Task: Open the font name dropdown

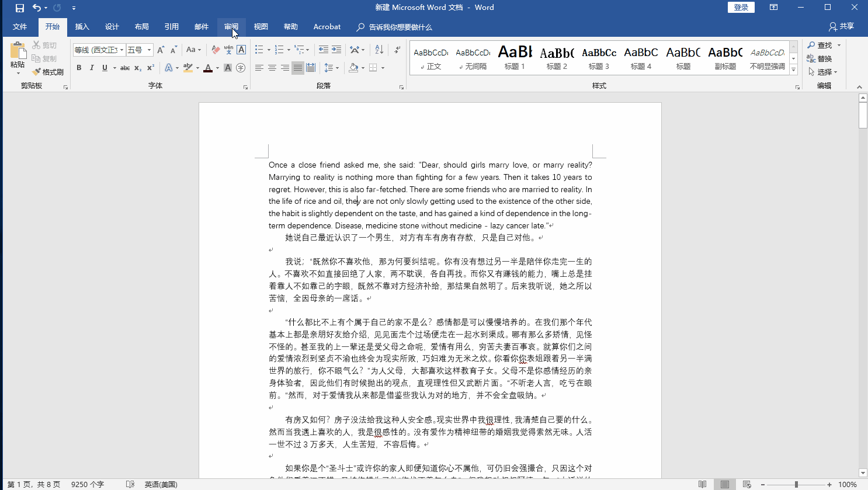Action: (121, 50)
